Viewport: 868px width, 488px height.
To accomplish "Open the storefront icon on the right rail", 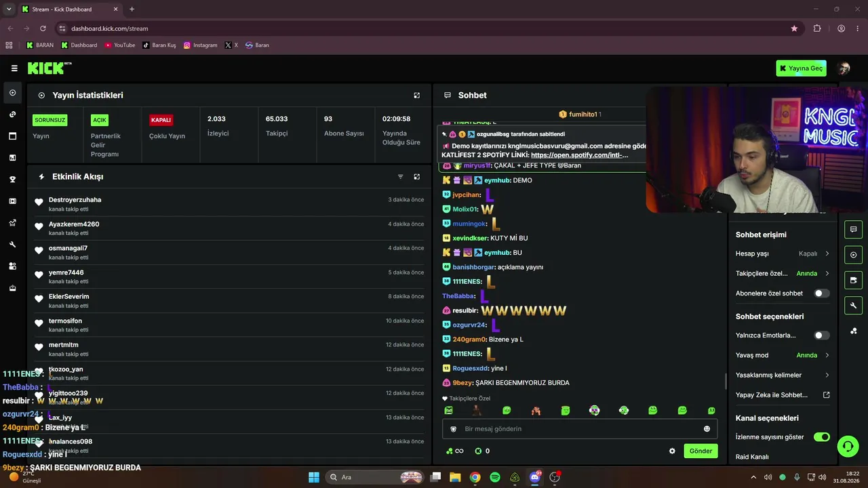I will [x=853, y=280].
